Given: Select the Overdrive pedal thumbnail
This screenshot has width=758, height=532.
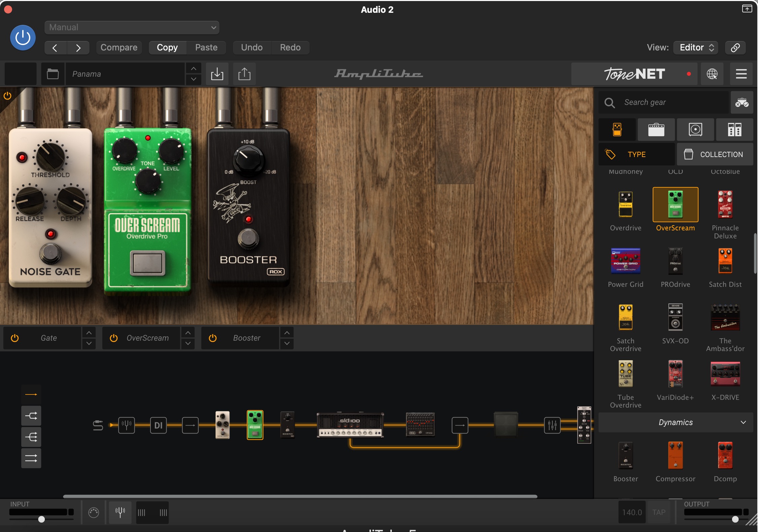Looking at the screenshot, I should [626, 204].
